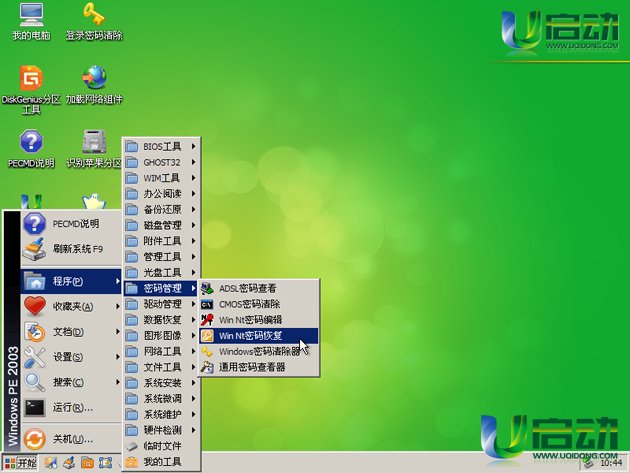Click 我的工具 in the programs list
This screenshot has height=473, width=630.
coord(161,461)
